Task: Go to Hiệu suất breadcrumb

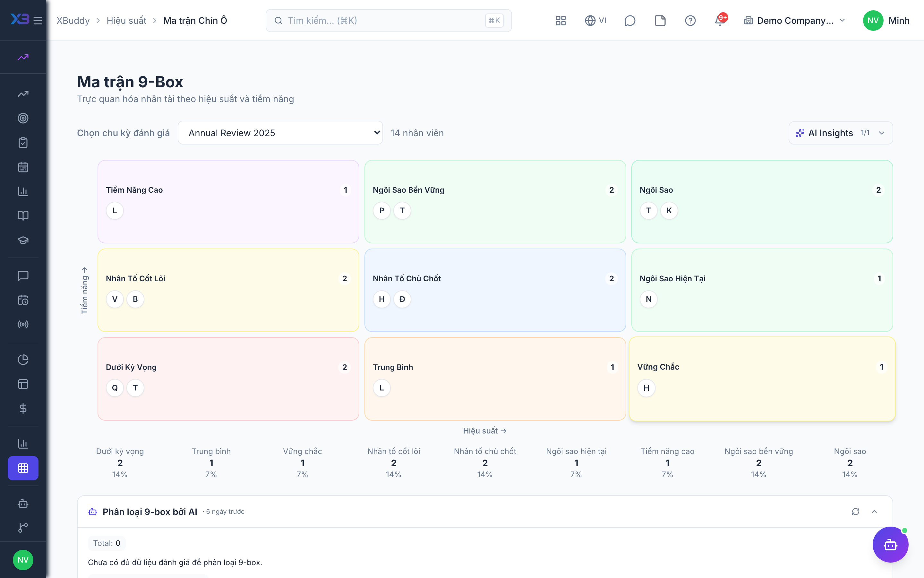Action: coord(126,20)
